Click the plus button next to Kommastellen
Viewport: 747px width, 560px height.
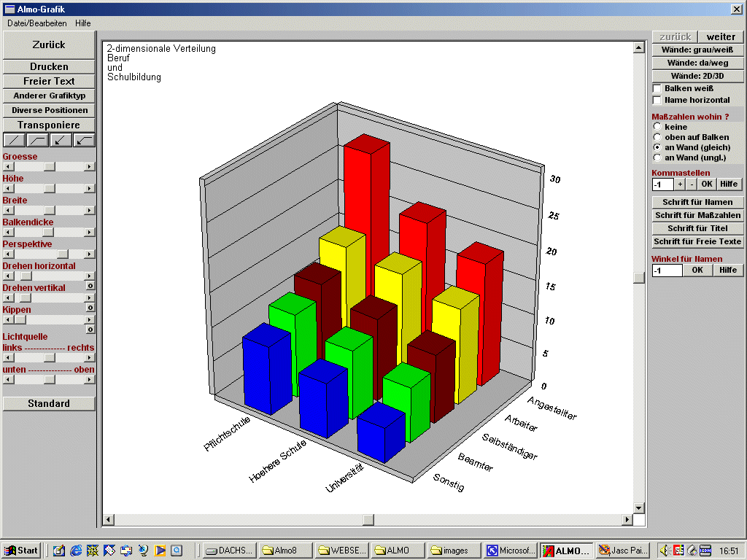[679, 184]
